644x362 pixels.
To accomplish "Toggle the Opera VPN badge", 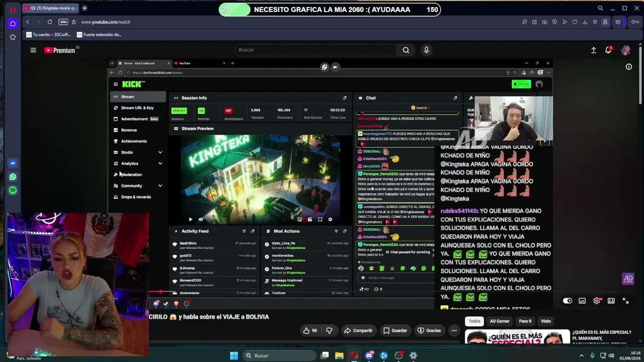I will (63, 22).
